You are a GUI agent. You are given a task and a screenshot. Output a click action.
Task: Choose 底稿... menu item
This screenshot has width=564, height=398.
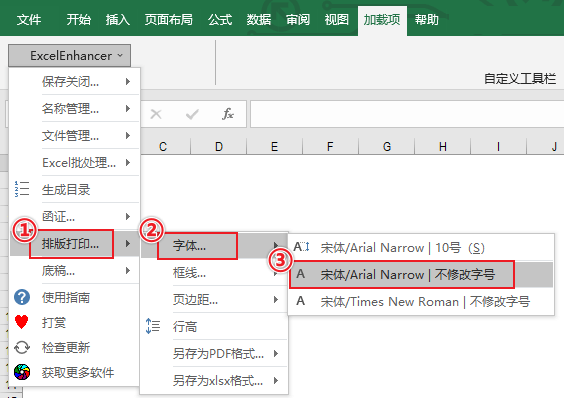tap(74, 270)
